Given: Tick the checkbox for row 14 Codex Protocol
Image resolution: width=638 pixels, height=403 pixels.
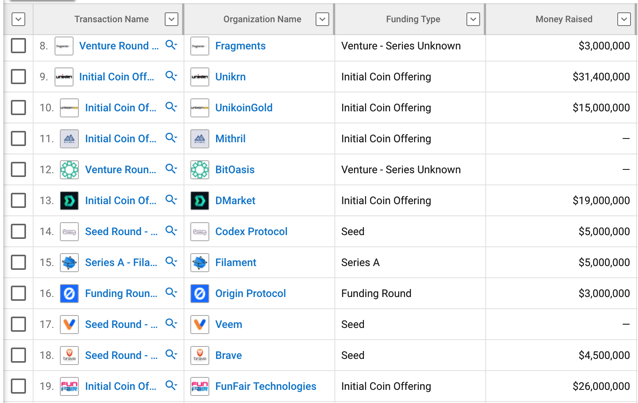Looking at the screenshot, I should coord(18,231).
